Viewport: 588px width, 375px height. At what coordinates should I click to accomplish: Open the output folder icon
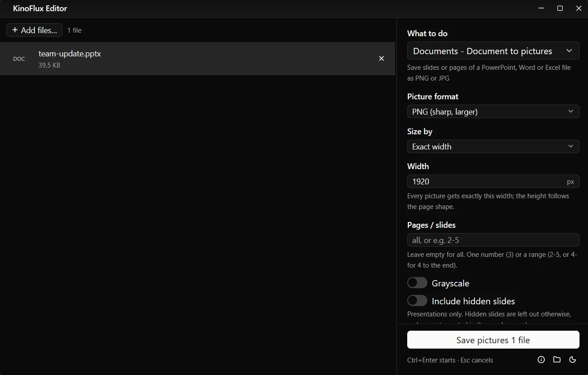point(557,360)
